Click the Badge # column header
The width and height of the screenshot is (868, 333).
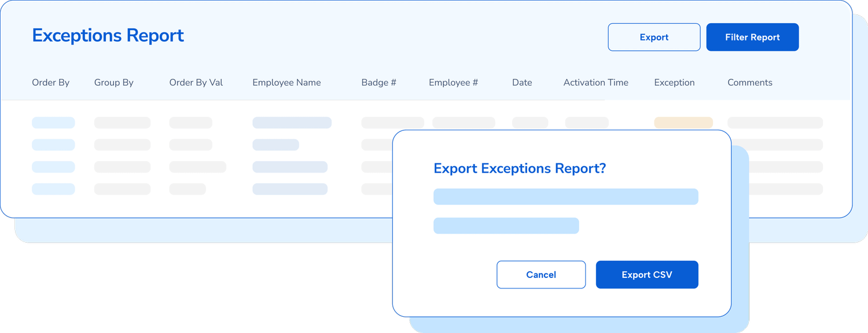tap(378, 82)
